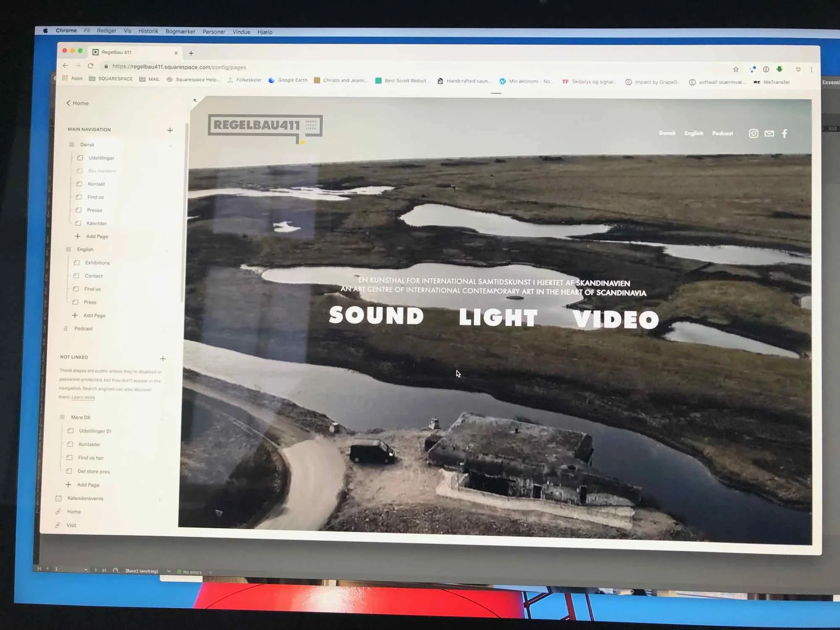840x630 pixels.
Task: Click the bookmark star icon in address bar
Action: click(x=736, y=69)
